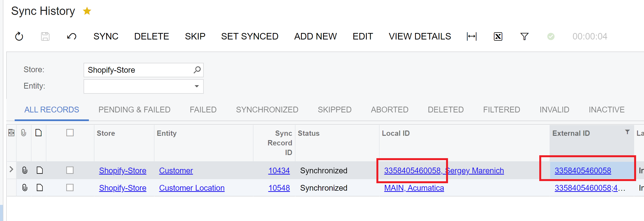This screenshot has height=221, width=644.
Task: Click Synchronized status in Customer row
Action: [324, 171]
